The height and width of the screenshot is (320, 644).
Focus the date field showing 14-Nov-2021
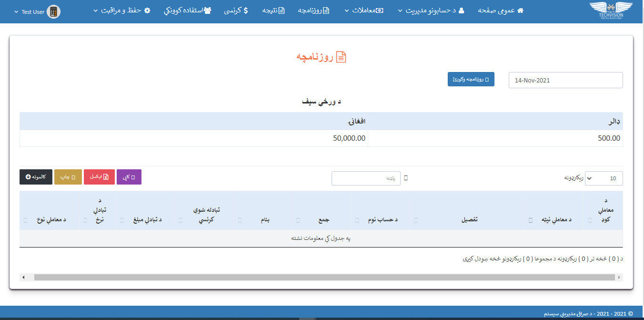point(565,80)
